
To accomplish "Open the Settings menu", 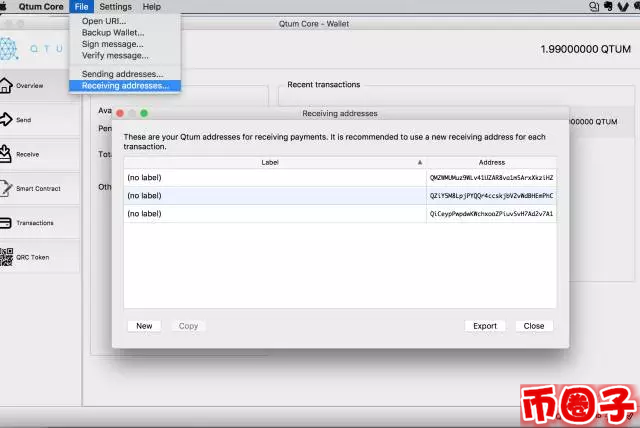I will click(x=115, y=7).
